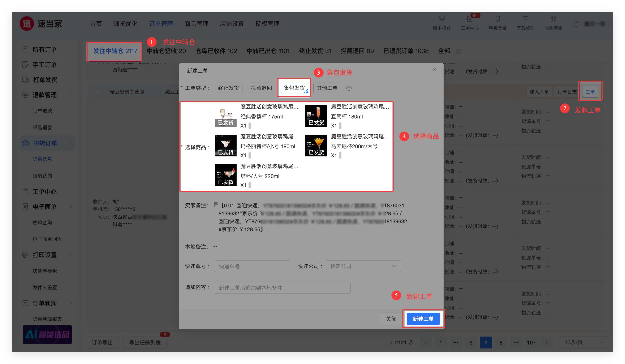Screen dimensions: 625x364
Task: Click the 速当家 logo
Action: pyautogui.click(x=27, y=24)
